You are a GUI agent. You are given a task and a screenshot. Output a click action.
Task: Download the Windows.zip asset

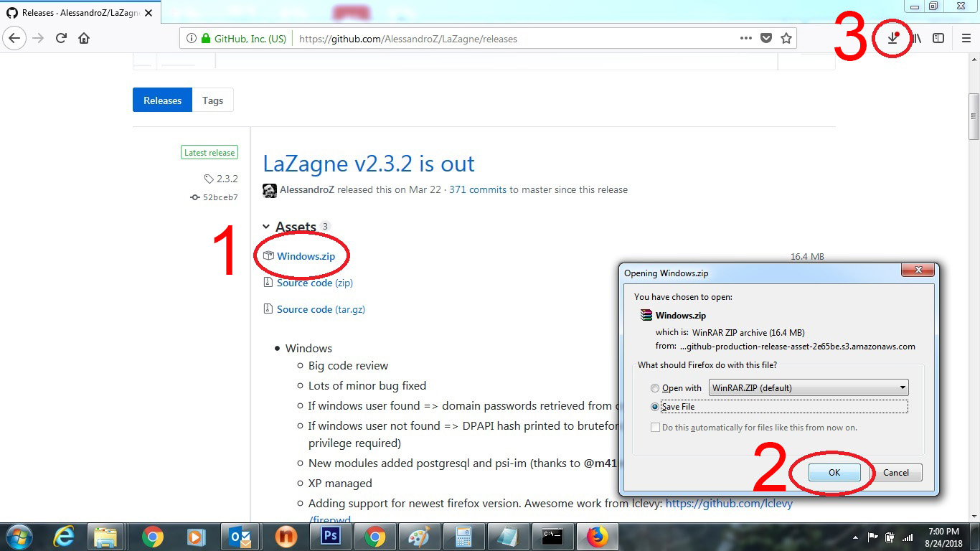[306, 256]
